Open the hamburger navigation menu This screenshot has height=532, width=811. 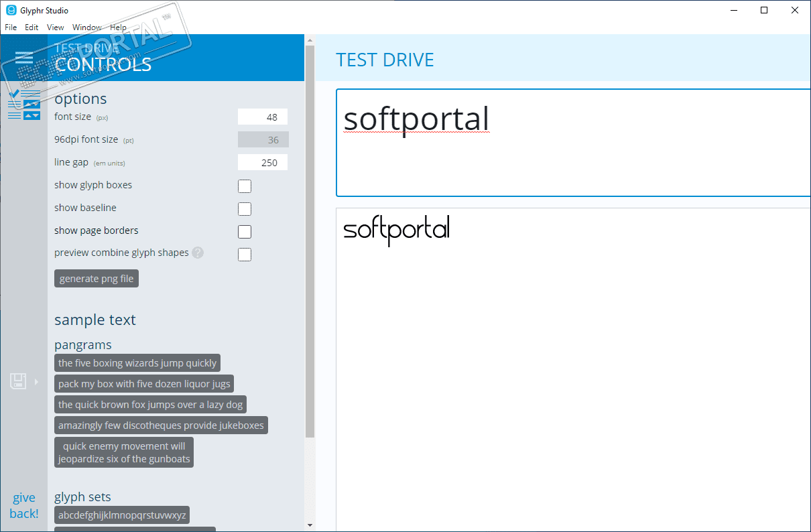click(24, 58)
